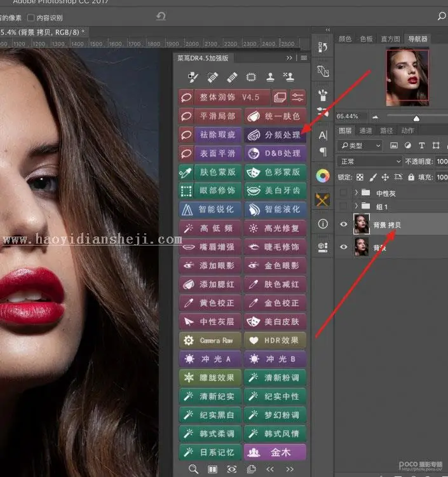The width and height of the screenshot is (448, 477).
Task: Select the clone stamp icon in DR panel
Action: 270,77
